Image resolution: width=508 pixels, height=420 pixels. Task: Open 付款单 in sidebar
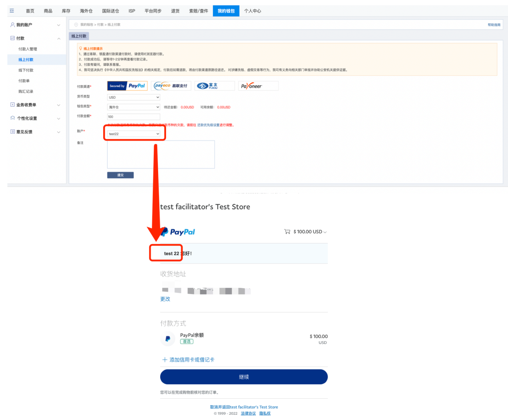[24, 81]
